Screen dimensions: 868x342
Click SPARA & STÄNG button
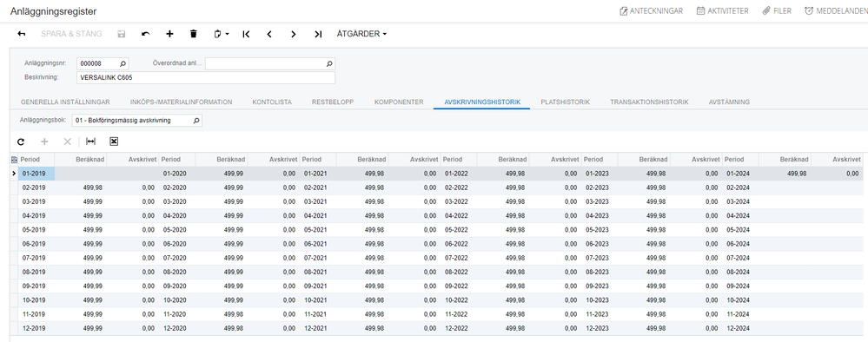point(71,34)
